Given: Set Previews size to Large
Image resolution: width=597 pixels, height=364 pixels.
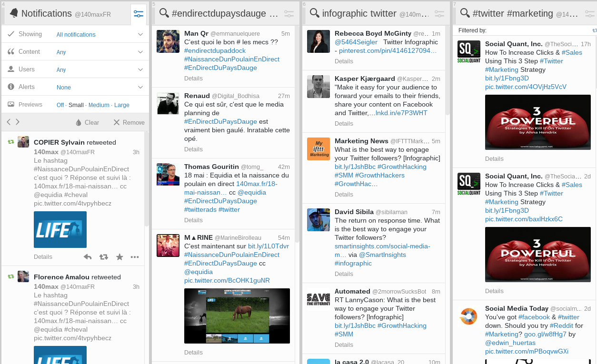Looking at the screenshot, I should 122,105.
